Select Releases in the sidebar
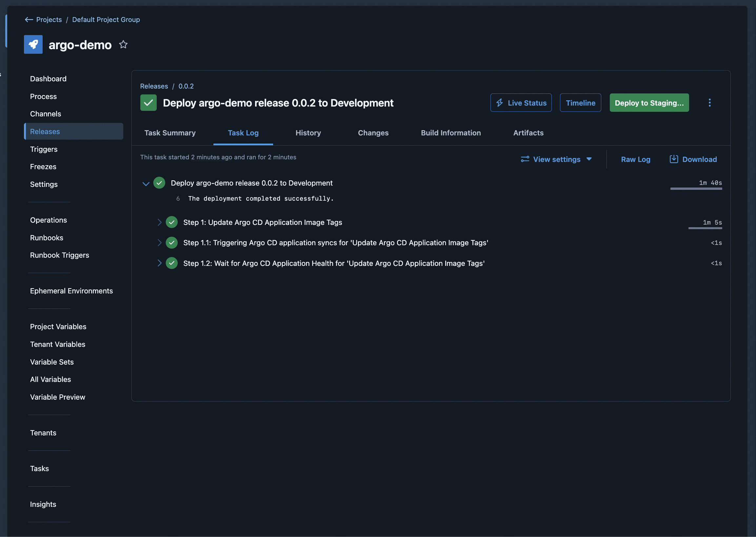The height and width of the screenshot is (537, 756). point(73,131)
